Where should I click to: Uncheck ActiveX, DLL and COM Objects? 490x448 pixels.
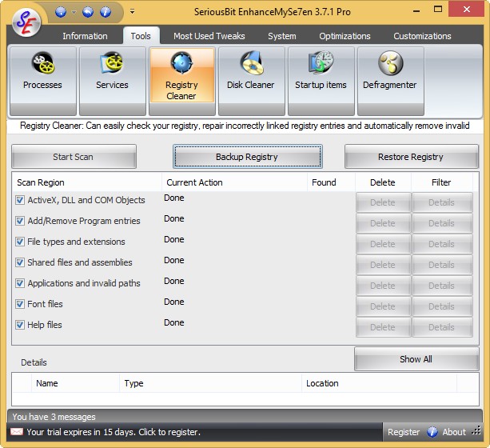[x=20, y=200]
